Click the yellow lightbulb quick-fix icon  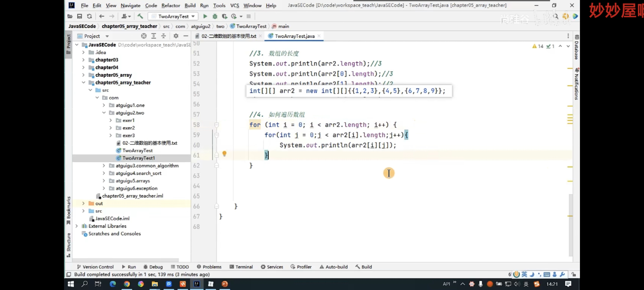coord(224,153)
